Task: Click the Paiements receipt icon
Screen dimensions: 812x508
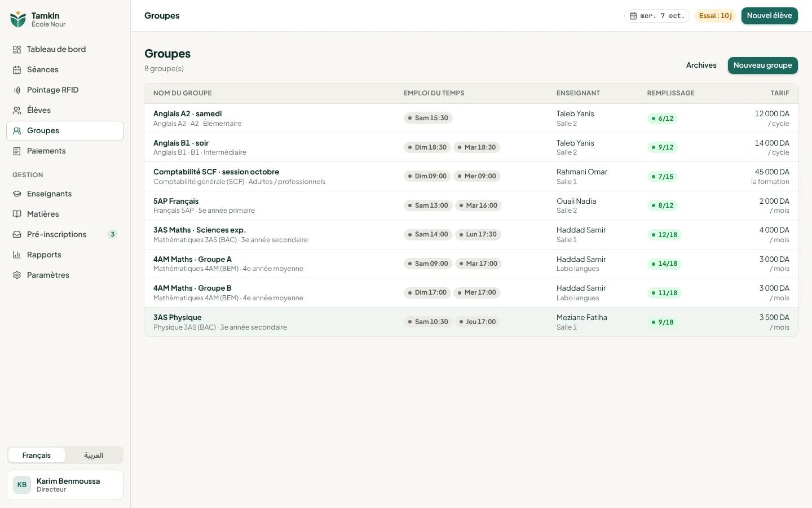Action: pyautogui.click(x=17, y=151)
